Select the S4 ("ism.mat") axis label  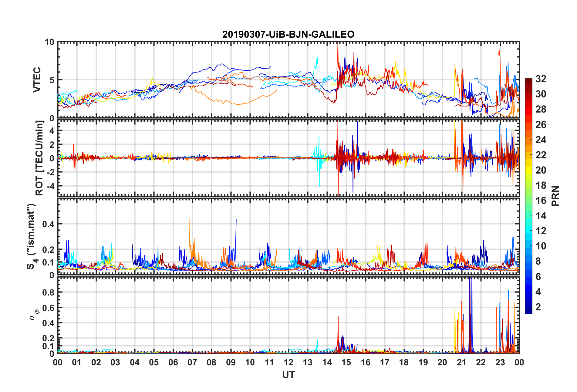tap(31, 237)
